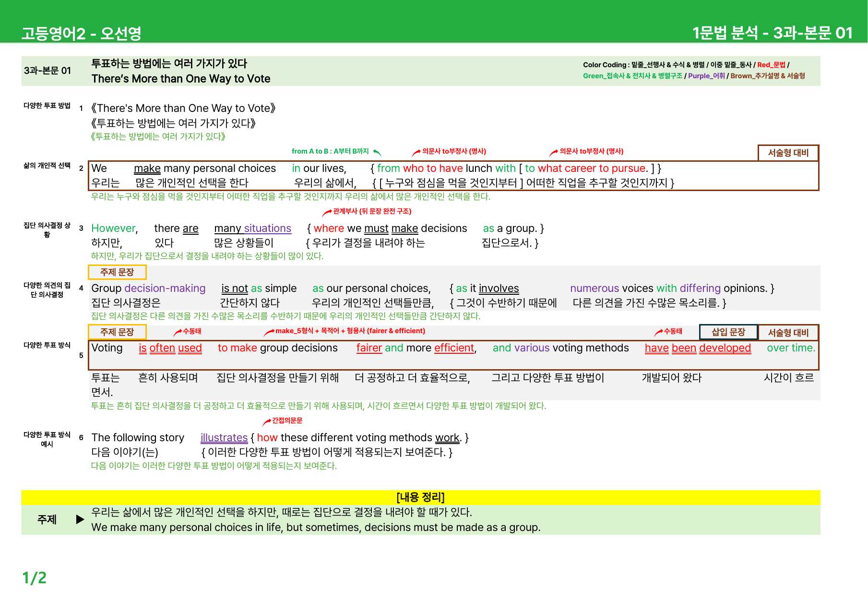Click the purple word numerous
The image size is (868, 614).
(x=595, y=289)
